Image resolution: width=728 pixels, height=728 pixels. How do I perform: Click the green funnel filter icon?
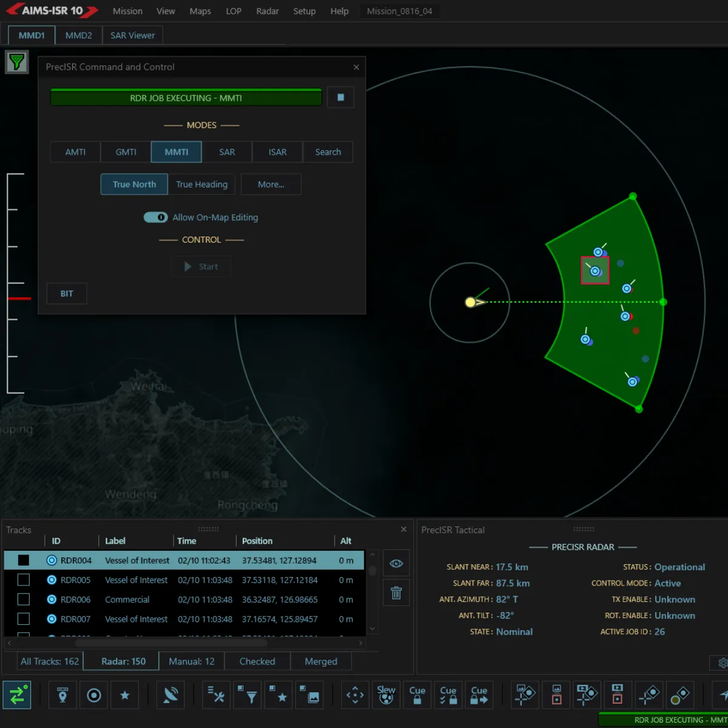point(17,62)
